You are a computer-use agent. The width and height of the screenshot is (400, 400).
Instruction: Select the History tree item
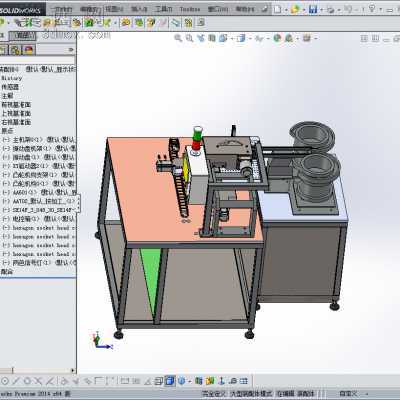click(x=12, y=78)
